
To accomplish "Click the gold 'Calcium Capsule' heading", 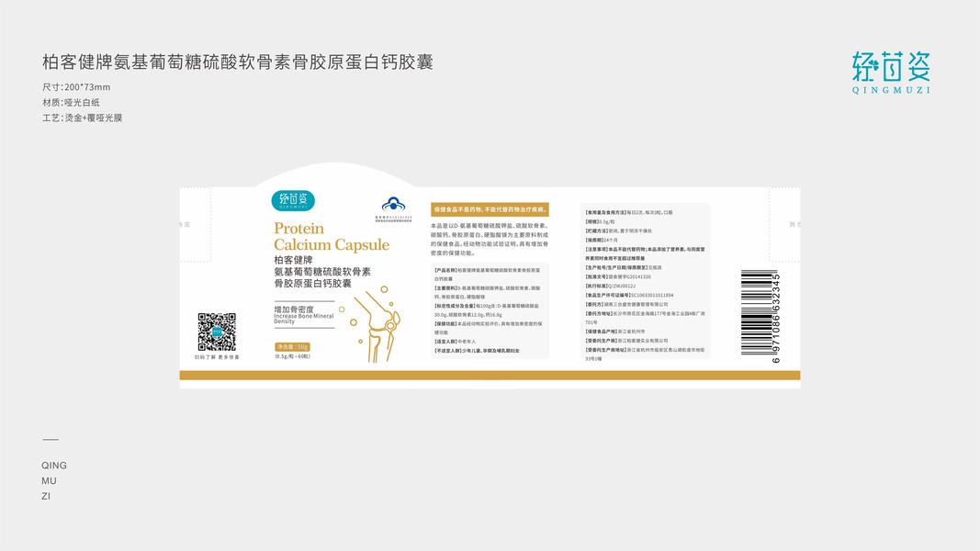I will click(332, 245).
